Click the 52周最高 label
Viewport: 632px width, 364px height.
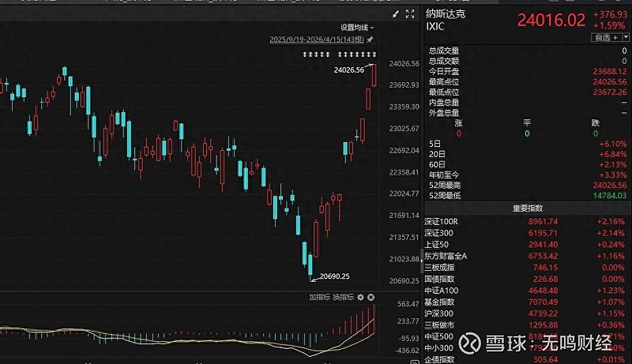445,186
